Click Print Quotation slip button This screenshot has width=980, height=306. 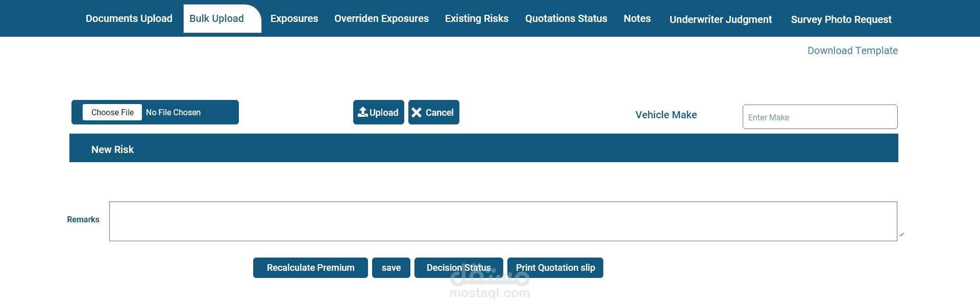(555, 268)
